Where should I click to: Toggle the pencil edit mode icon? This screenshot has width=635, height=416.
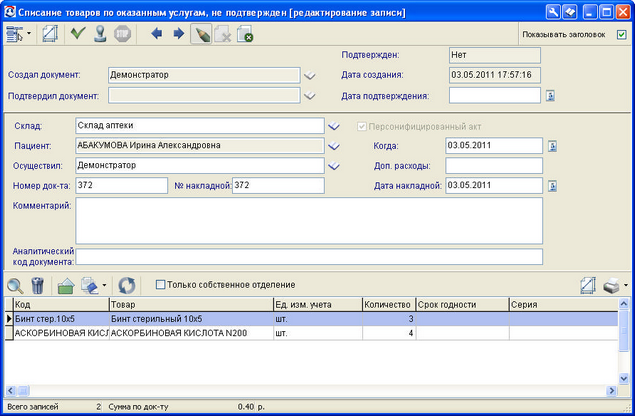pos(201,34)
